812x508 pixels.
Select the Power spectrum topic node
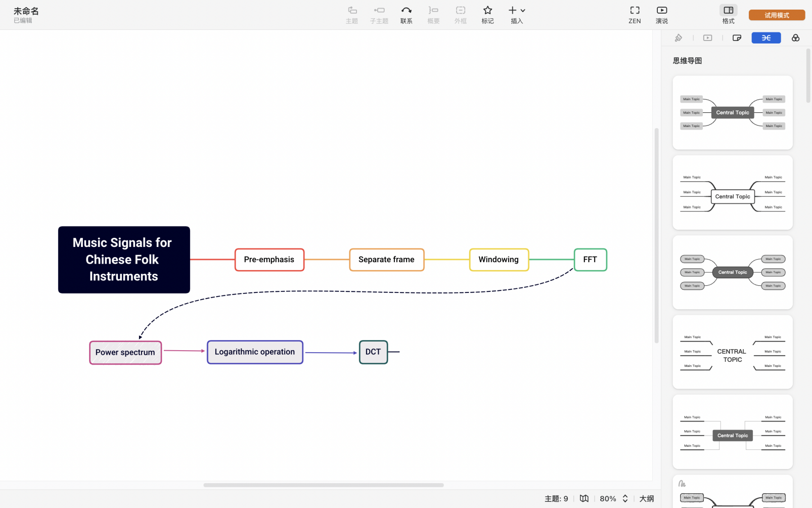tap(125, 353)
